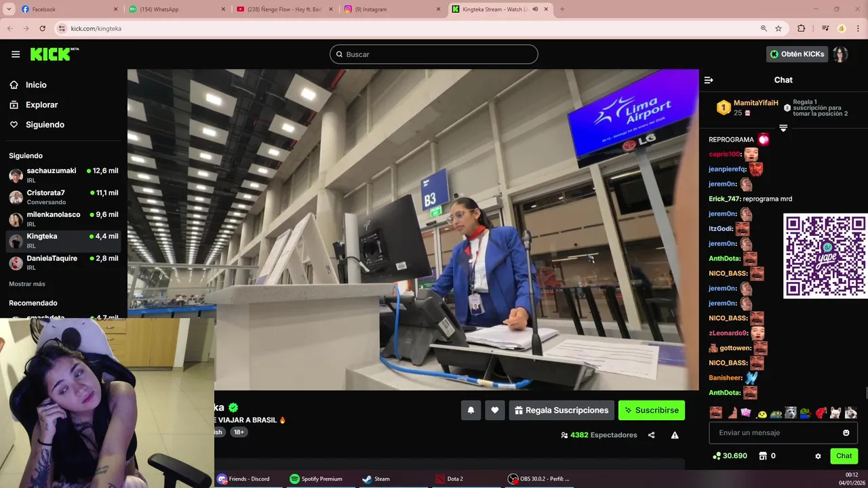868x488 pixels.
Task: Click Regala Suscripciones button
Action: click(x=561, y=410)
